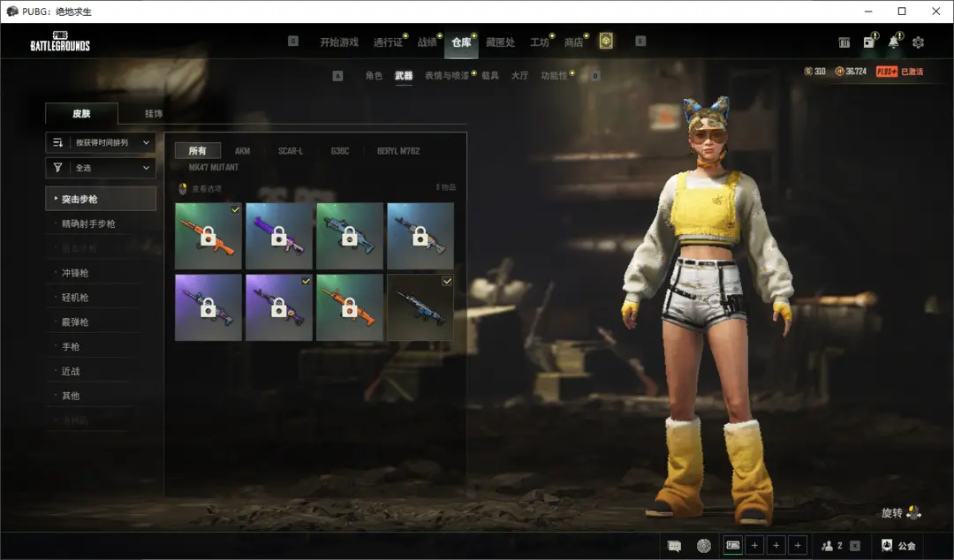
Task: Click the 公会 guild emblem icon
Action: tap(887, 546)
